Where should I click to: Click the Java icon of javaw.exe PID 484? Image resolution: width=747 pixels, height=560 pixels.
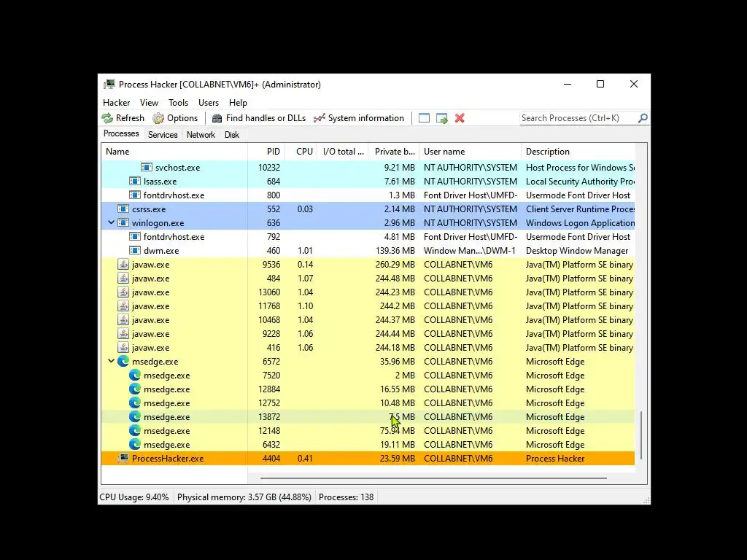(123, 278)
